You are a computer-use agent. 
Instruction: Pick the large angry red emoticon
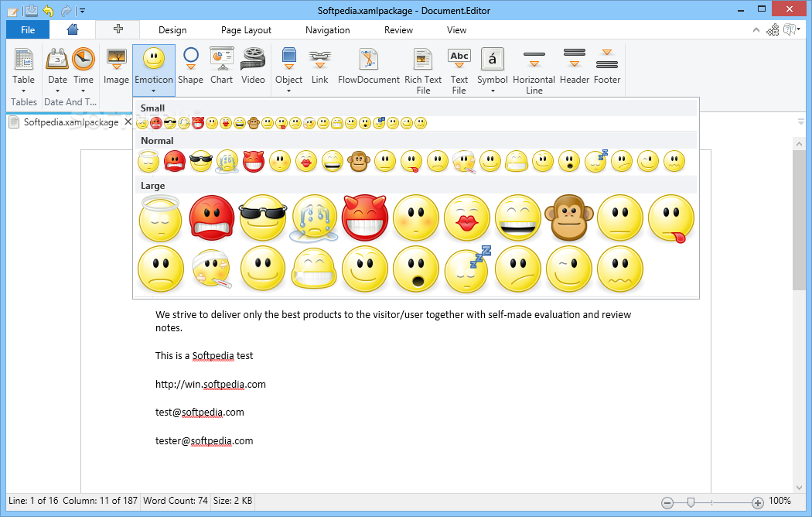tap(212, 218)
